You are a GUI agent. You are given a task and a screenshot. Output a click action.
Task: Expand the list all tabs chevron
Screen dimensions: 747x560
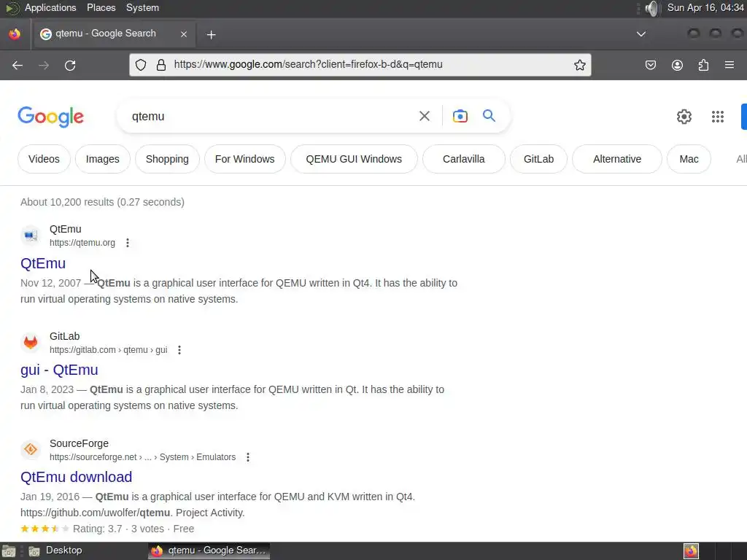[641, 34]
